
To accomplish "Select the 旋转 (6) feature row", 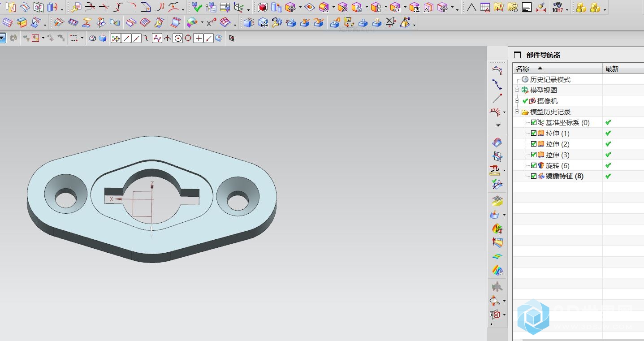I will 558,165.
